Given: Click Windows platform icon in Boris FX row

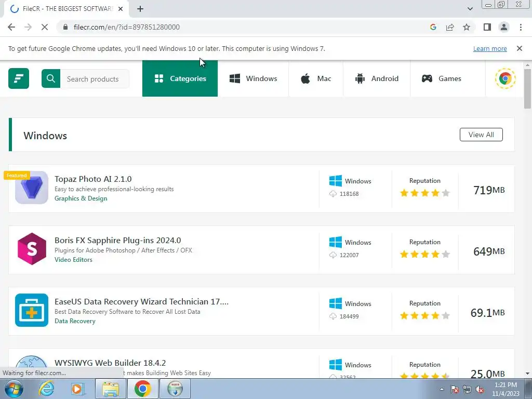Looking at the screenshot, I should (336, 242).
